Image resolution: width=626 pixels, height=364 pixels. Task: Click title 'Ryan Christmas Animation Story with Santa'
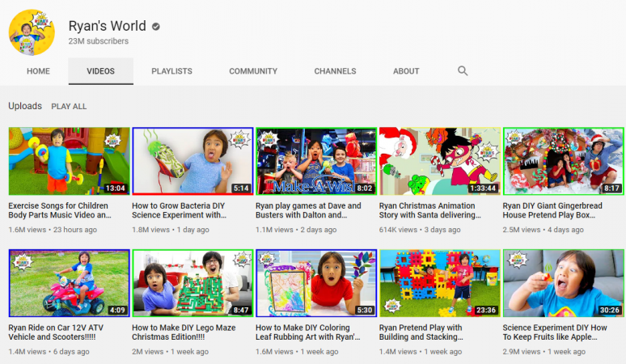[430, 210]
